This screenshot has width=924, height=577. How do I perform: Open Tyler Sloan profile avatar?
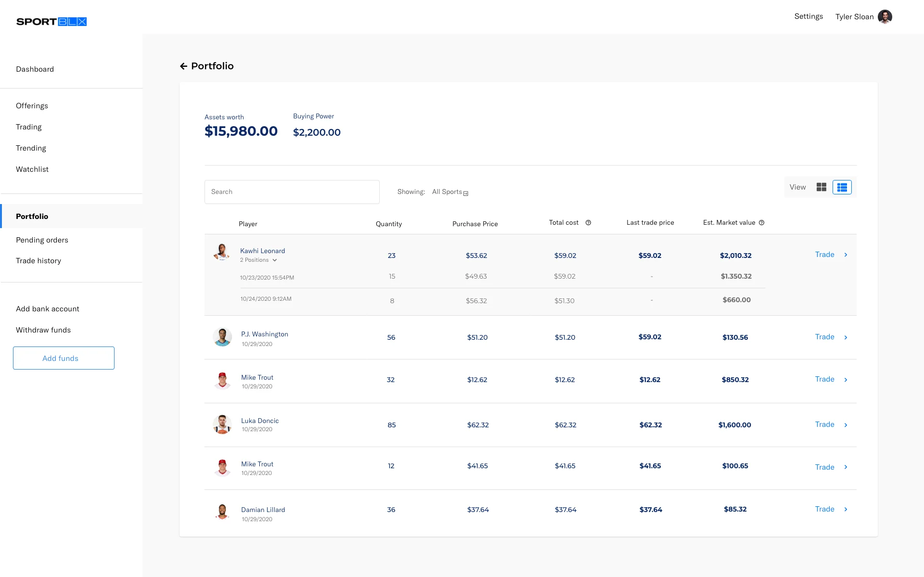(x=885, y=17)
